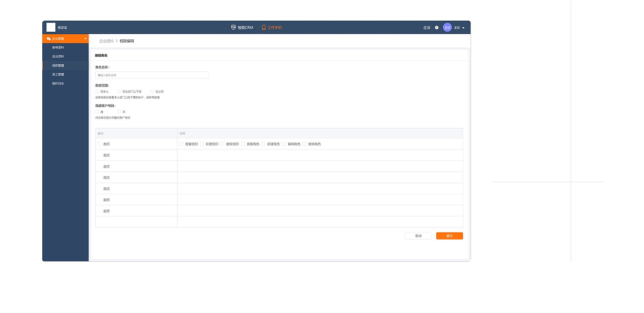This screenshot has height=313, width=644.
Task: Click the orange 工作手机 phone icon
Action: (264, 27)
